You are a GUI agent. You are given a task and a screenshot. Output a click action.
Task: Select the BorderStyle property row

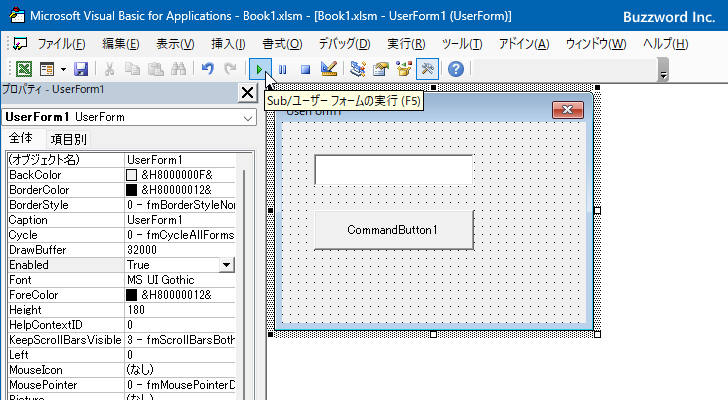(122, 205)
